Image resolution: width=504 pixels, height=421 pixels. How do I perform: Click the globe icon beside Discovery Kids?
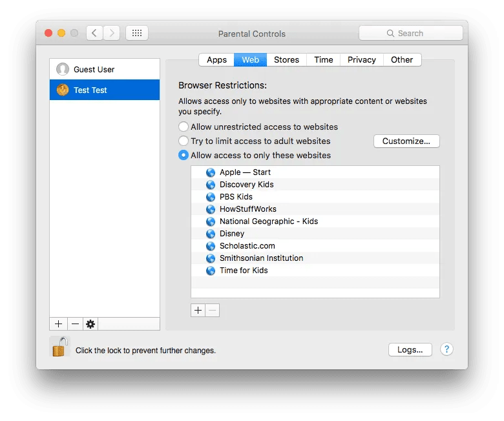(211, 185)
